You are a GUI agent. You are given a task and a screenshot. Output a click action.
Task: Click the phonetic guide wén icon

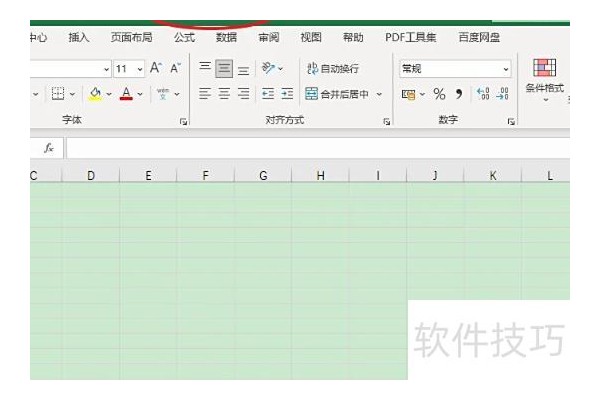163,94
